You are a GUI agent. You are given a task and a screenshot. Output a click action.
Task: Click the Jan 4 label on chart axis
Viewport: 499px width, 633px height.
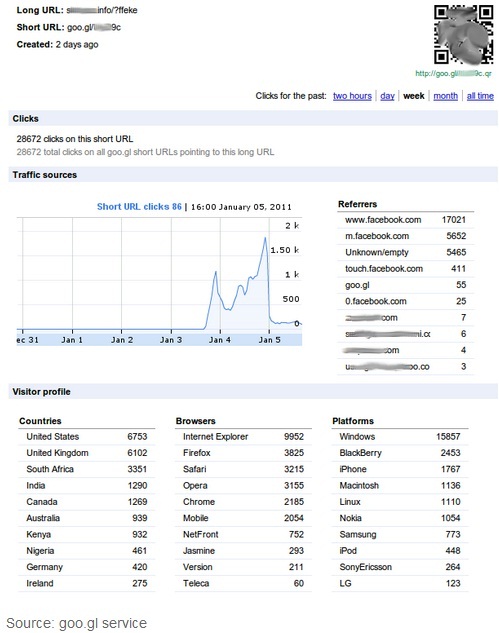point(220,340)
